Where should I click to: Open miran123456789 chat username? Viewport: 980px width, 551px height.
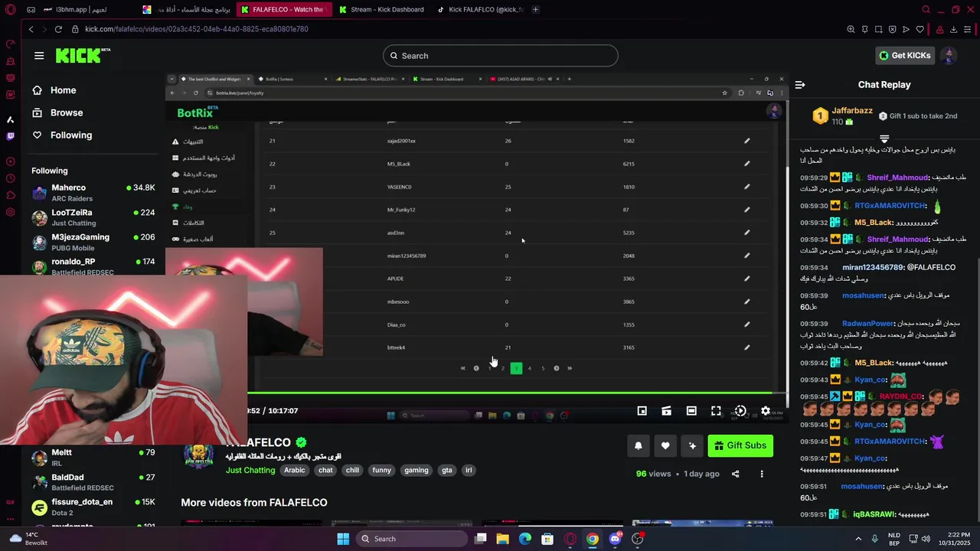point(873,268)
